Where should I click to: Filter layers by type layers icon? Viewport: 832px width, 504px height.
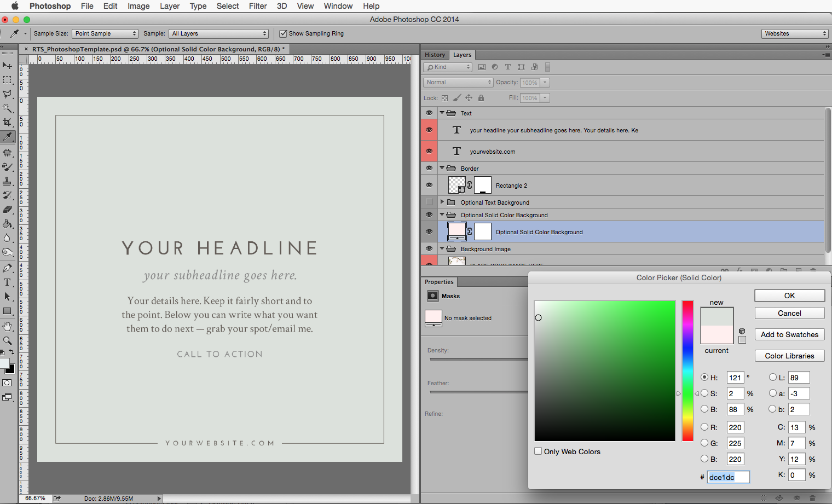508,67
